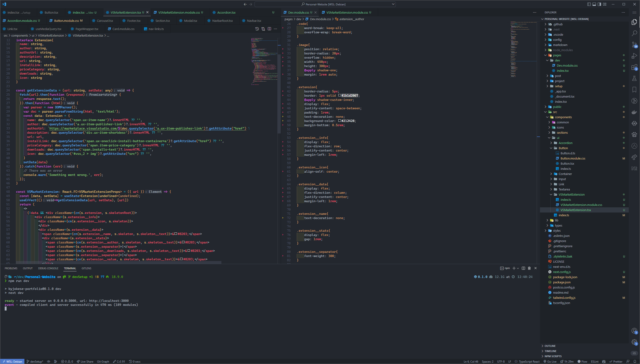Click Live Share in the status bar
Image resolution: width=640 pixels, height=364 pixels.
coord(85,361)
